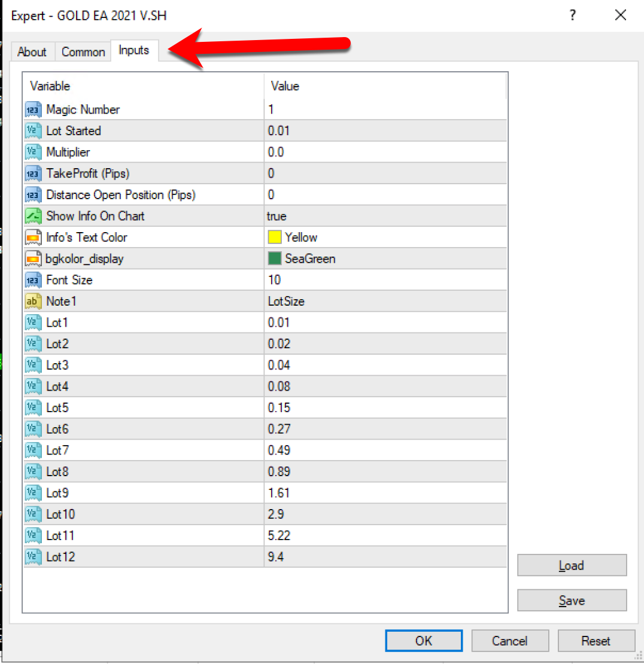Click the Multiplier variable type icon
This screenshot has width=644, height=664.
pos(33,152)
